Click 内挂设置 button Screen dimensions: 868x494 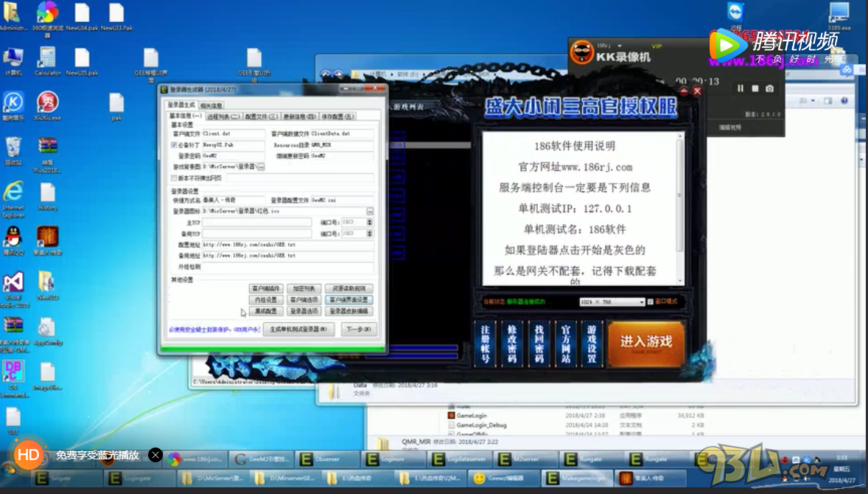pyautogui.click(x=266, y=299)
